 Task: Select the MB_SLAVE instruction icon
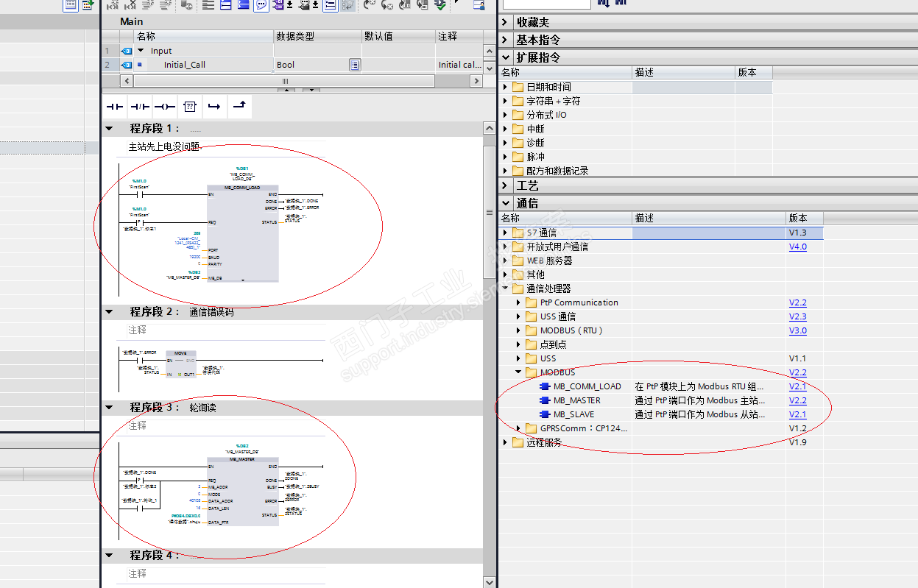(545, 414)
